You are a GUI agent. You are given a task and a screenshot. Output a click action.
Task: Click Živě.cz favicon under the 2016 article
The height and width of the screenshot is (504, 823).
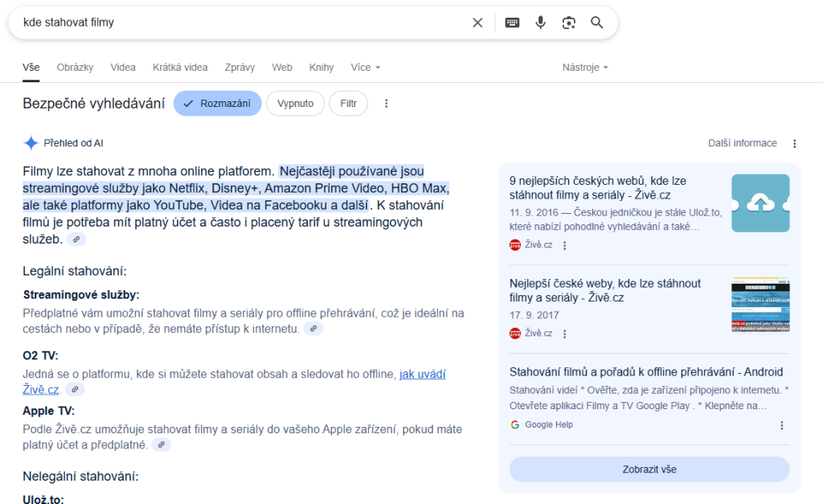(x=515, y=244)
